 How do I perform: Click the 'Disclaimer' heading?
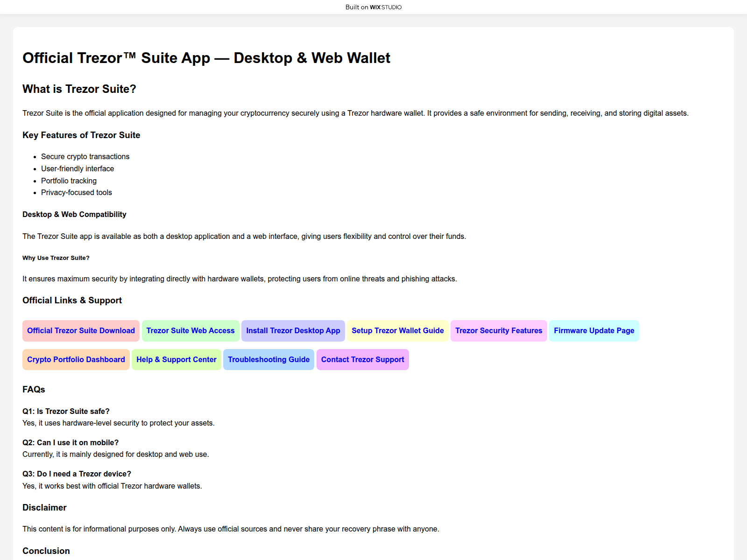(44, 508)
